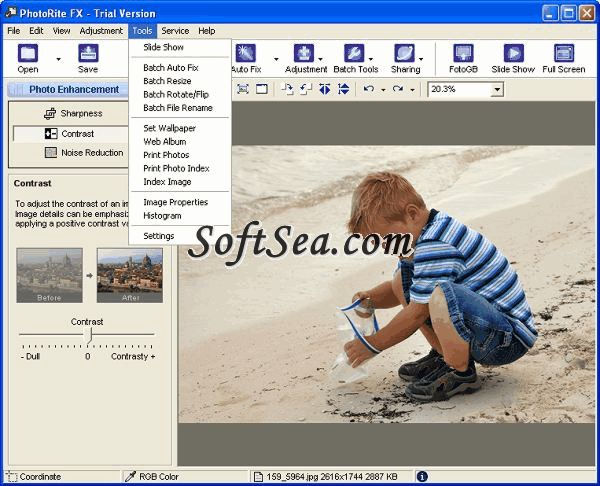Open the 20.3% zoom level dropdown
Viewport: 600px width, 486px height.
(x=497, y=90)
